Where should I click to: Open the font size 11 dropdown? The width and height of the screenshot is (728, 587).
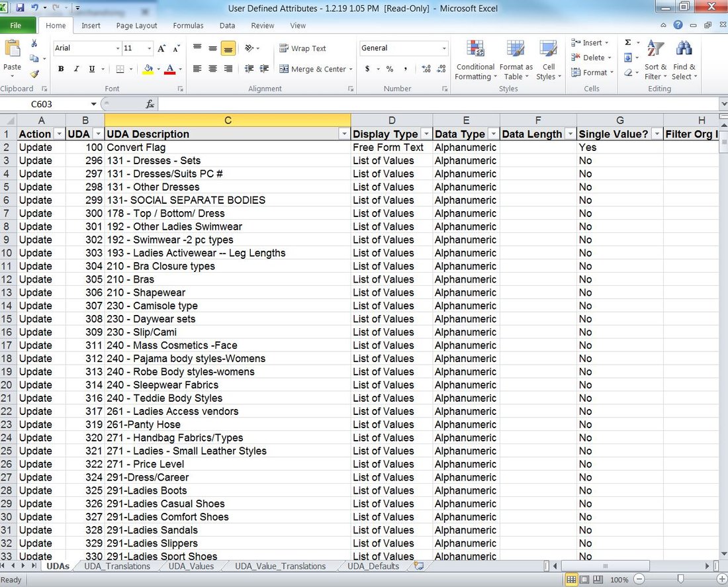149,48
